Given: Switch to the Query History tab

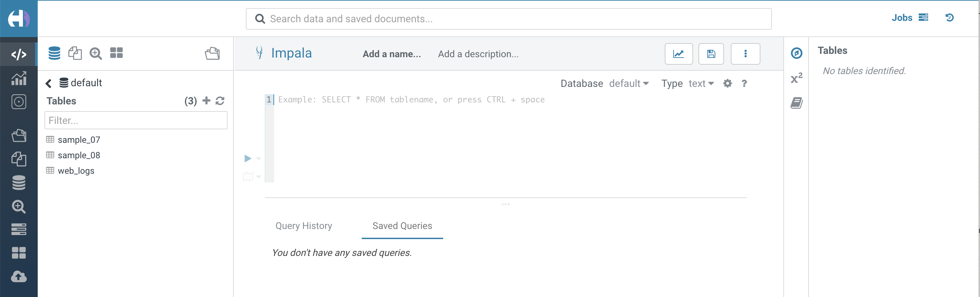Looking at the screenshot, I should point(303,226).
